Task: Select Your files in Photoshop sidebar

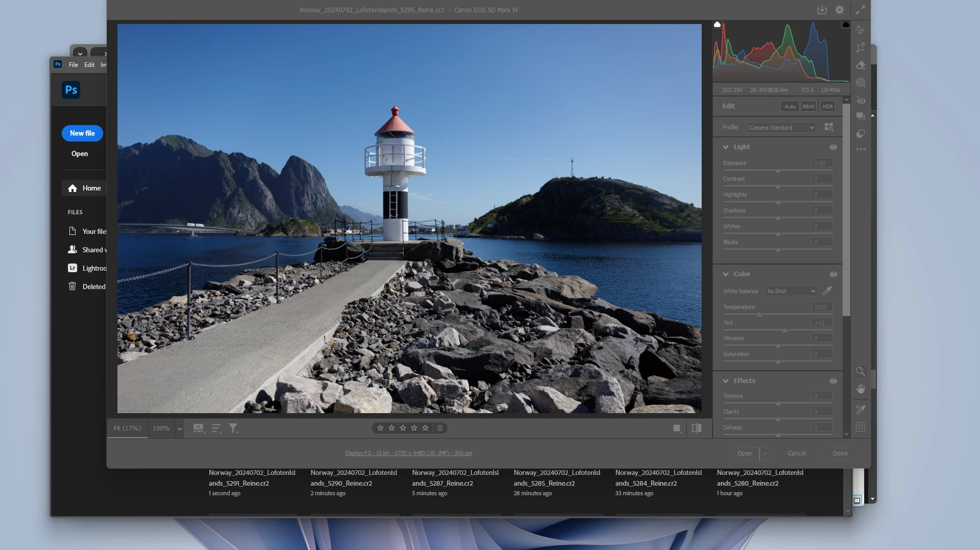Action: point(87,231)
